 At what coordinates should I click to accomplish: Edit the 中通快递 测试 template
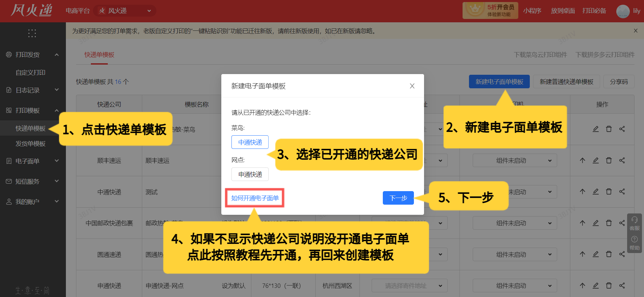pyautogui.click(x=596, y=191)
